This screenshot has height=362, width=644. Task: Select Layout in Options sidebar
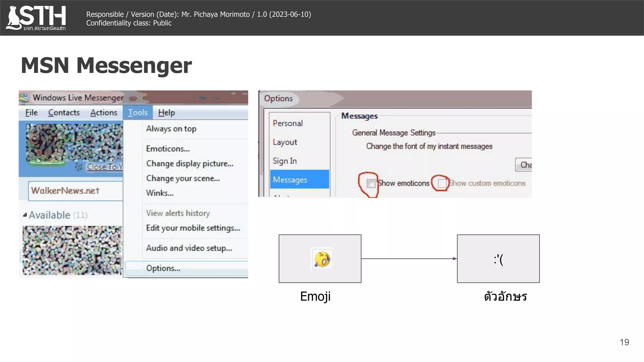click(285, 142)
